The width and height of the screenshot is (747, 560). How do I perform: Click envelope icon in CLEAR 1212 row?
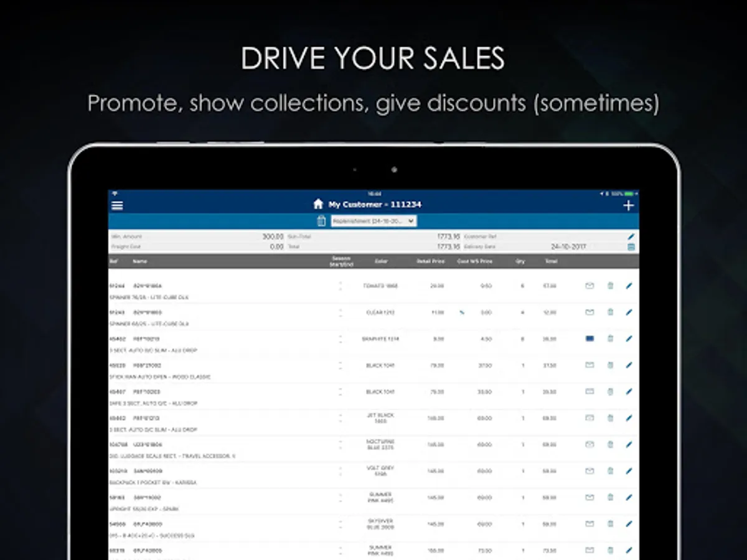pyautogui.click(x=590, y=312)
